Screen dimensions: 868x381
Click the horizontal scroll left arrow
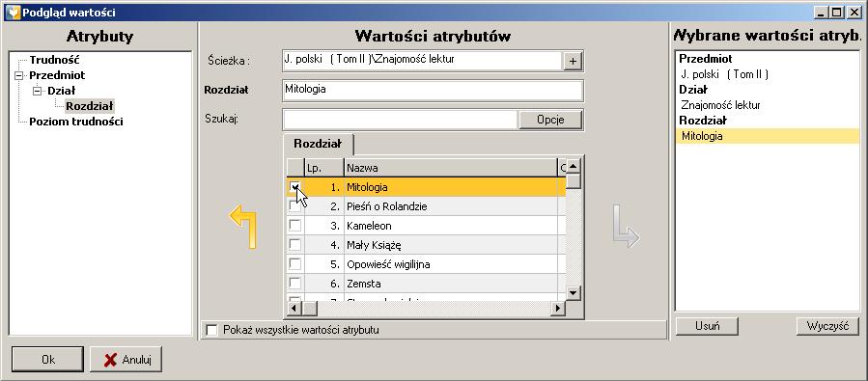294,308
